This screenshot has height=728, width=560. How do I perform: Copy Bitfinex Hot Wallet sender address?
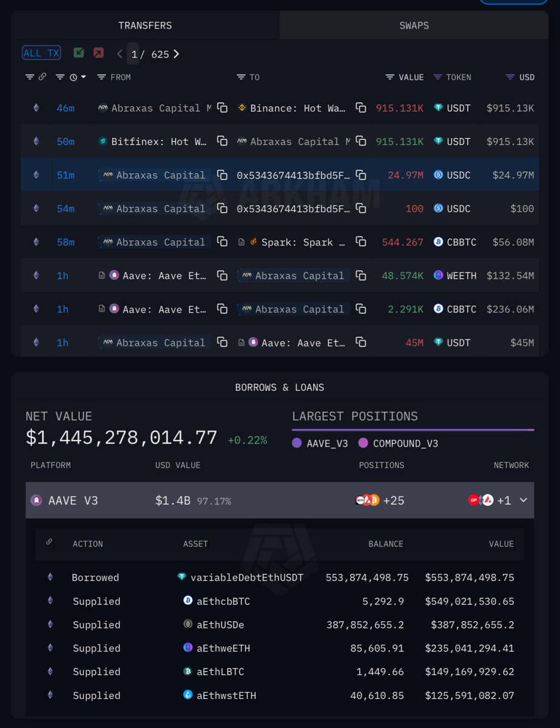[x=223, y=141]
